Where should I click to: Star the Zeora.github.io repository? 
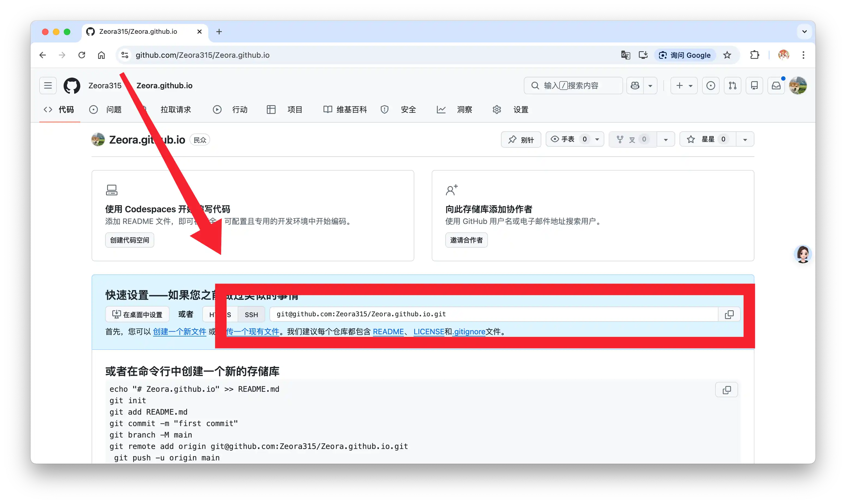[x=708, y=139]
